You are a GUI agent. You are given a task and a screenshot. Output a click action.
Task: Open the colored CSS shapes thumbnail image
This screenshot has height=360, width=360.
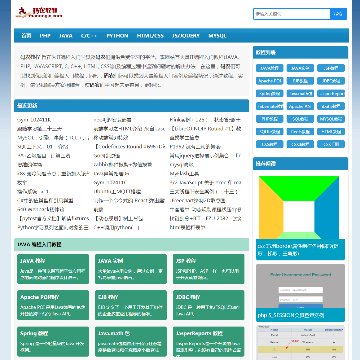[299, 207]
